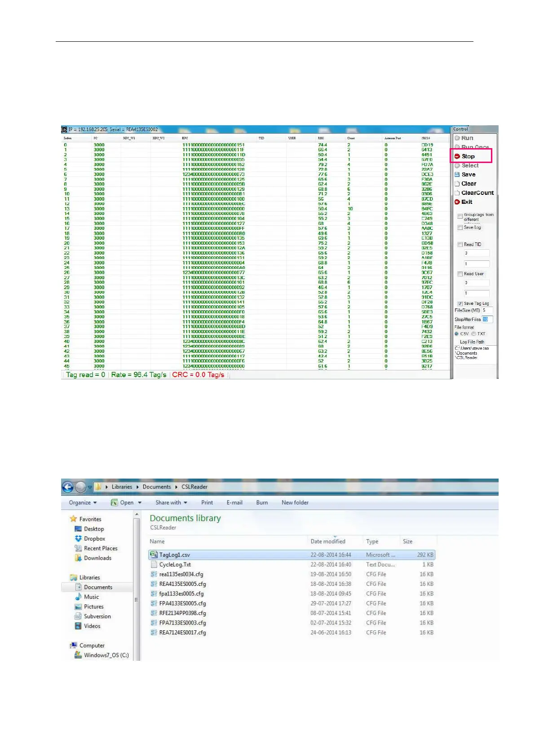Enable the Save Log checkbox
The image size is (535, 756).
click(x=460, y=228)
